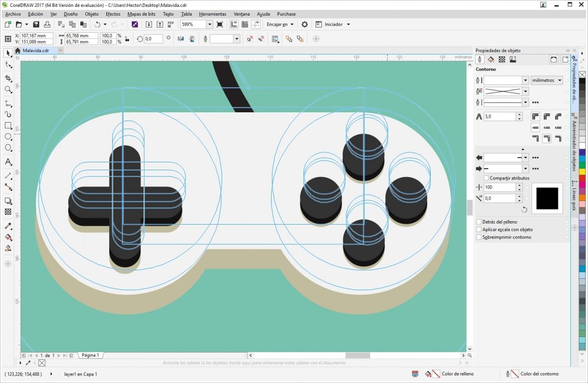This screenshot has height=383, width=588.
Task: Select the Interactive Fill tool
Action: point(8,237)
